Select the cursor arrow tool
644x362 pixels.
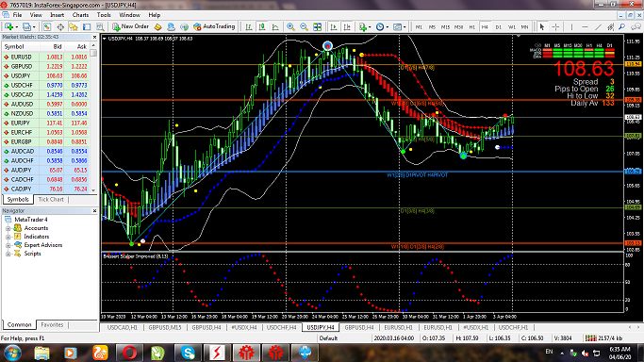coord(542,26)
